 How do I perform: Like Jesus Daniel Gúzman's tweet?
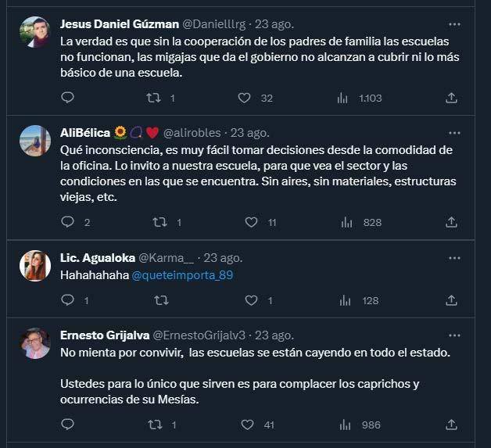(244, 98)
